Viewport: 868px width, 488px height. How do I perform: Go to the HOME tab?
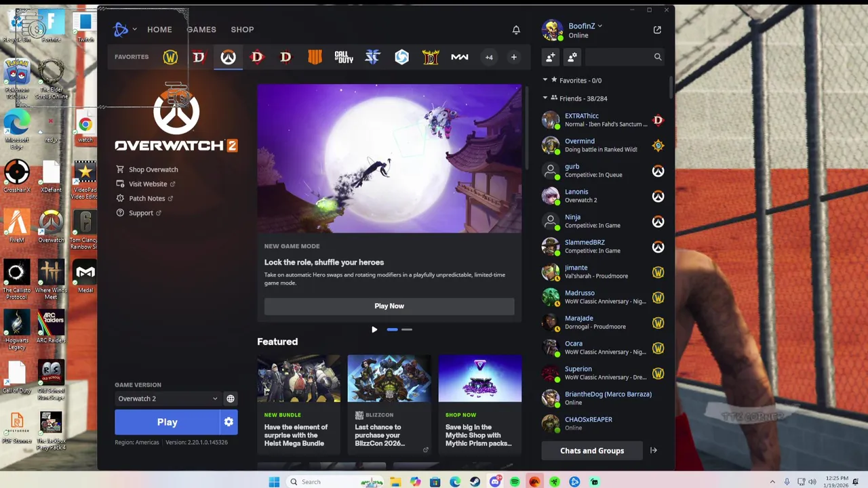[x=159, y=30]
